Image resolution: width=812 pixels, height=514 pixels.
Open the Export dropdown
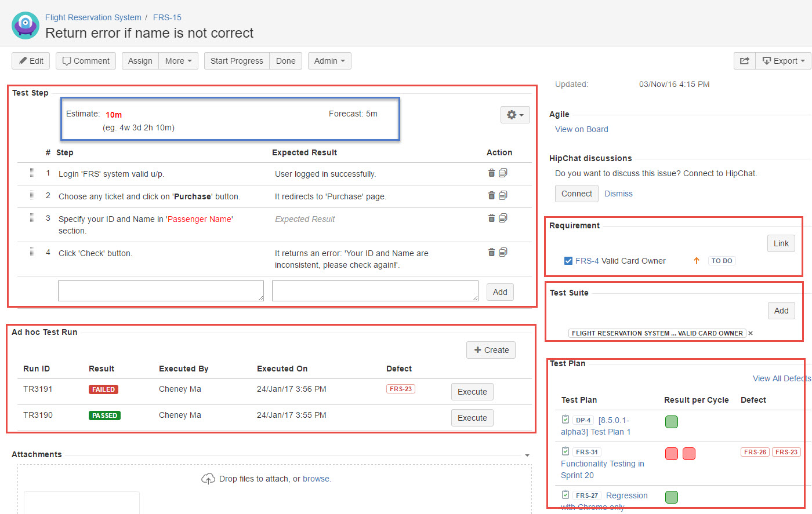[x=783, y=61]
